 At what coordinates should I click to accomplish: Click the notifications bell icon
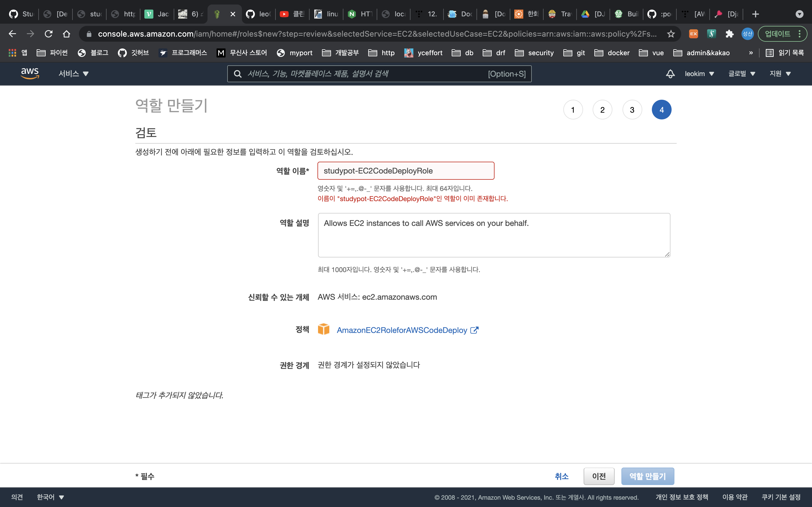click(x=670, y=74)
